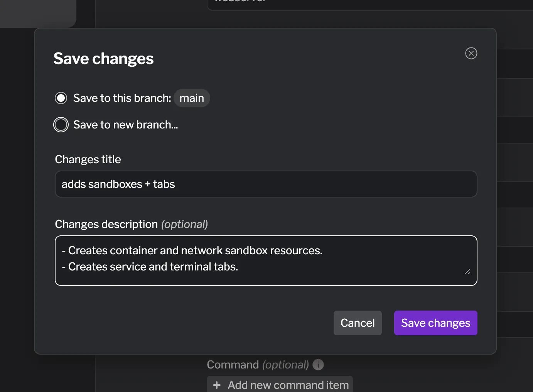Close the Save changes dialog with the X icon
The width and height of the screenshot is (533, 392).
pos(471,53)
